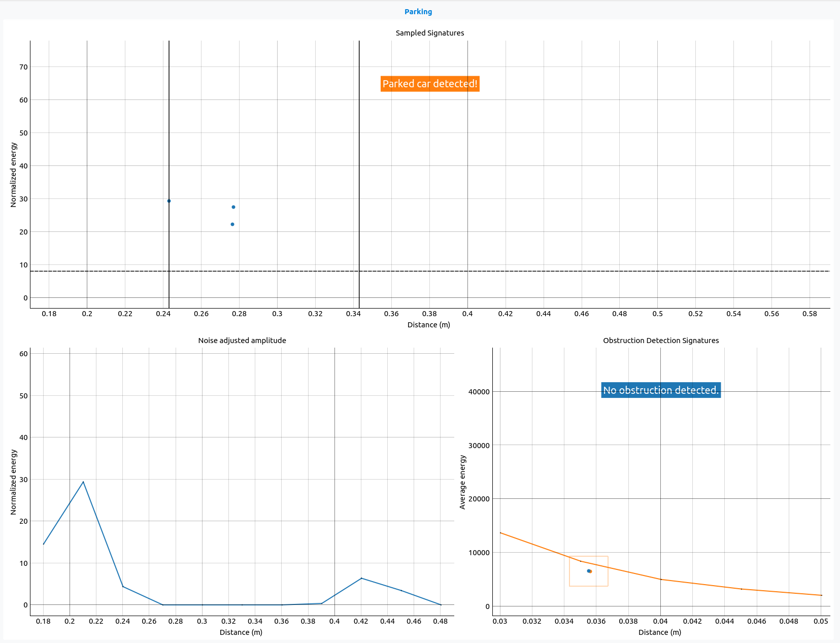Viewport: 840px width, 643px height.
Task: Click the 0.48 tick on amplitude distance axis
Action: [x=441, y=621]
